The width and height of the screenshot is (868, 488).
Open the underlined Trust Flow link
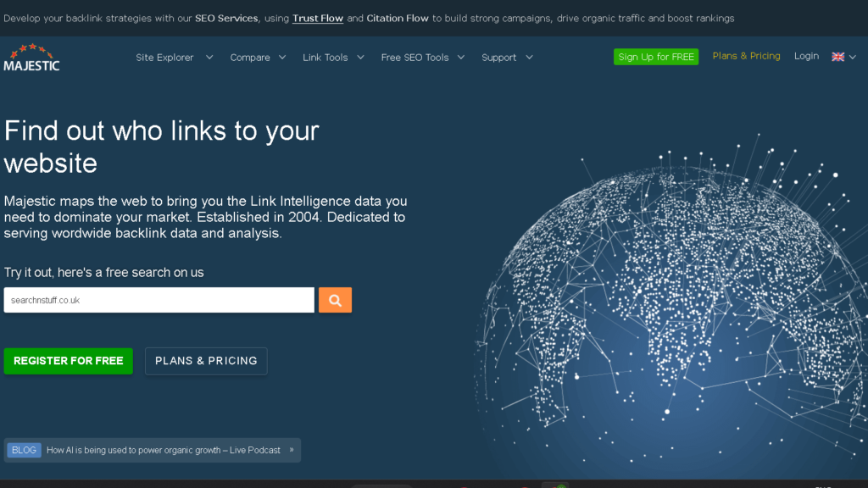[x=318, y=18]
